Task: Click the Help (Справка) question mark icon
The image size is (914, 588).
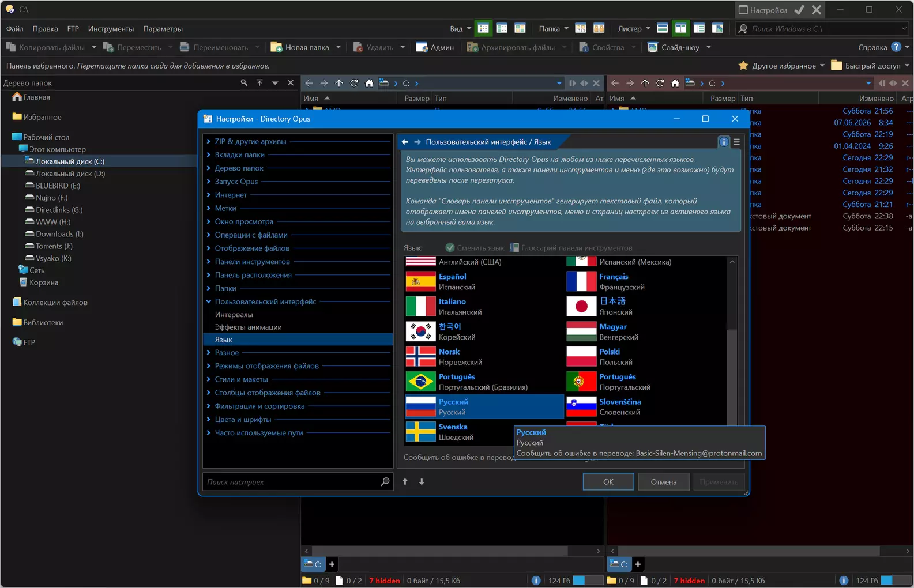Action: pyautogui.click(x=896, y=47)
